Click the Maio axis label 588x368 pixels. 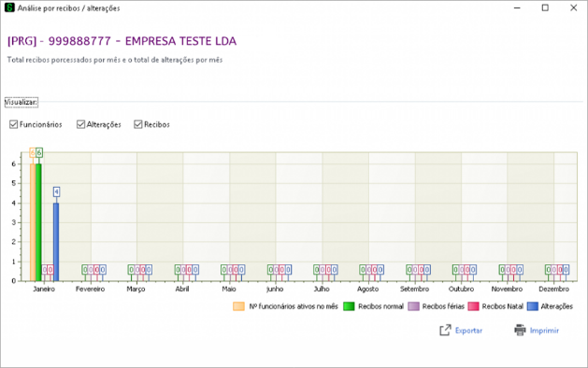click(229, 289)
